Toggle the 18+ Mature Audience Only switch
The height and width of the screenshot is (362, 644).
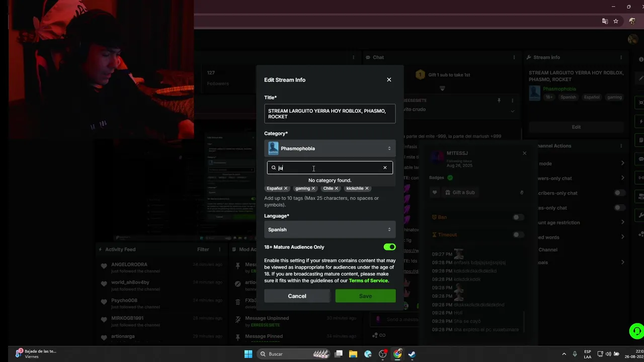(x=389, y=247)
